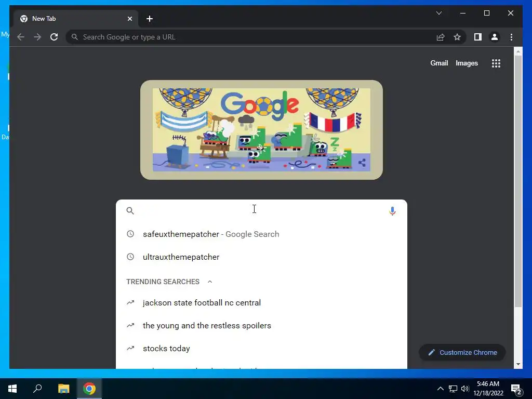Open the volume tray icon
The image size is (532, 399).
click(465, 389)
